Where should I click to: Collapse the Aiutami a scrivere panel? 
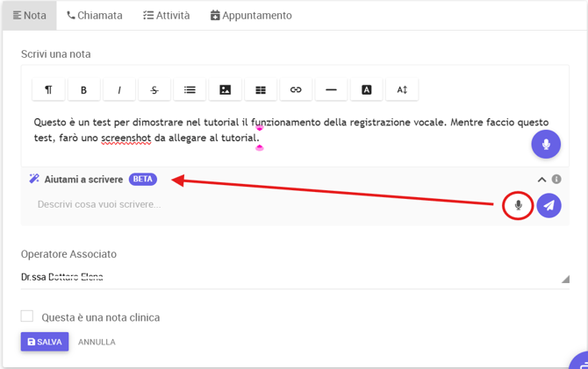pyautogui.click(x=541, y=180)
